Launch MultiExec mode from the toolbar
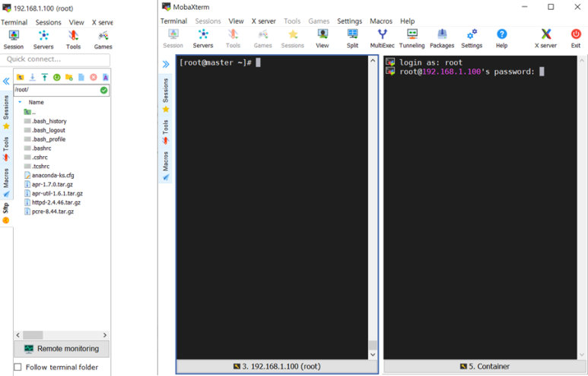 pos(382,39)
